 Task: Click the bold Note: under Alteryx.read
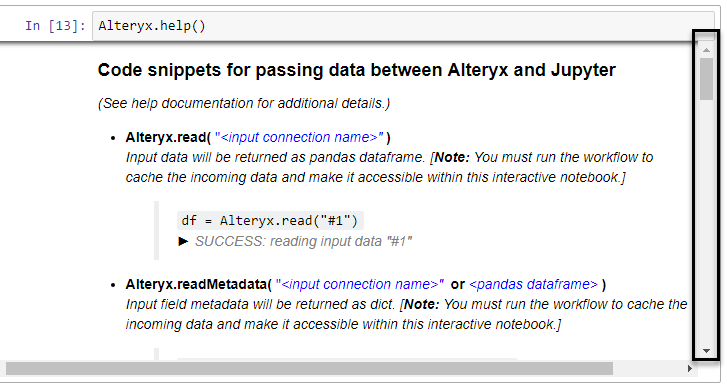point(452,157)
